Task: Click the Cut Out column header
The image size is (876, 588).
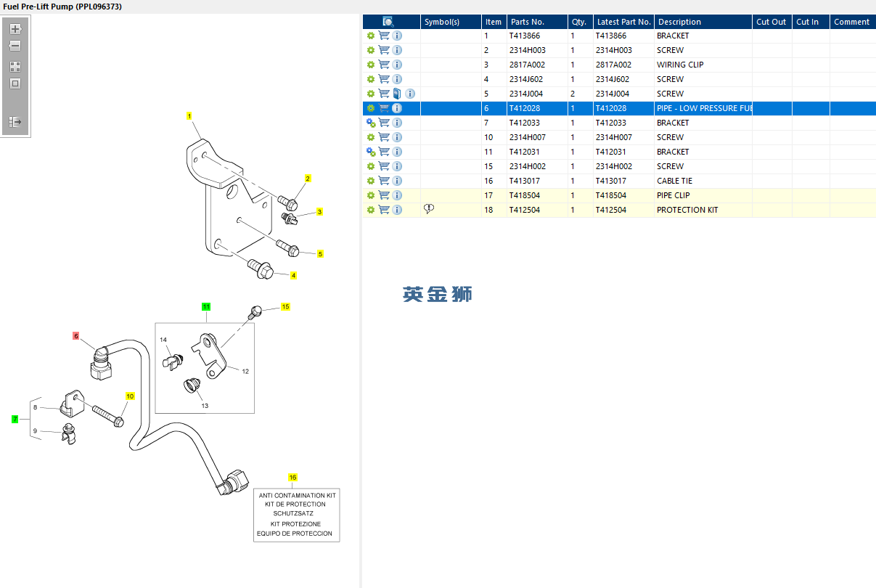Action: 772,22
